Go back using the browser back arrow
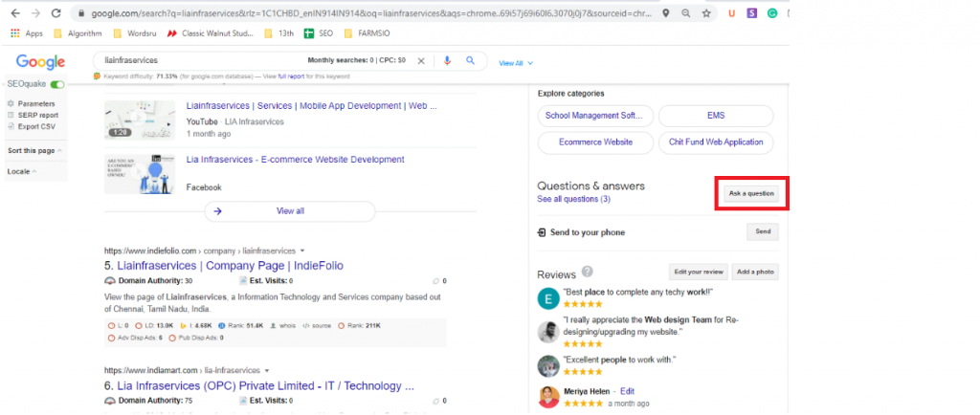 [x=15, y=12]
